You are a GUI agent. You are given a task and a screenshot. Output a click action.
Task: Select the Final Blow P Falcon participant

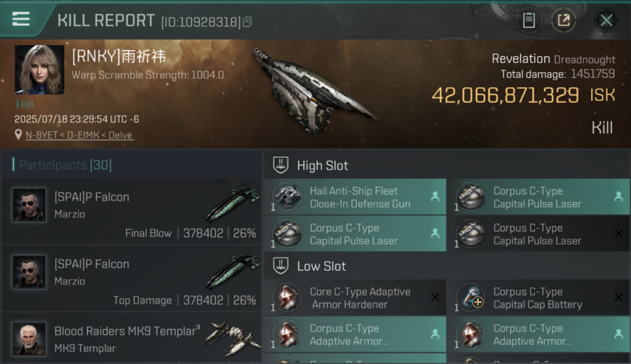click(132, 211)
